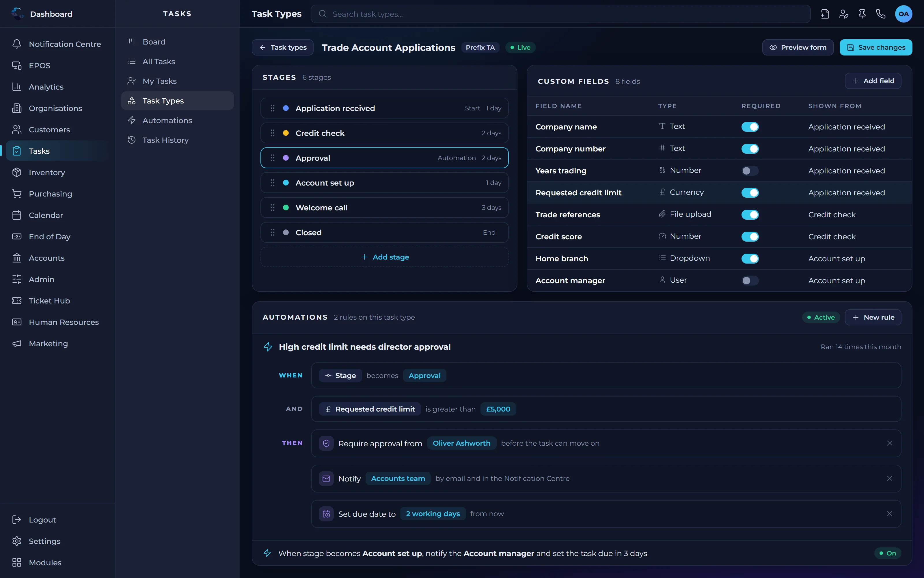Click the Save changes button
924x578 pixels.
tap(875, 47)
